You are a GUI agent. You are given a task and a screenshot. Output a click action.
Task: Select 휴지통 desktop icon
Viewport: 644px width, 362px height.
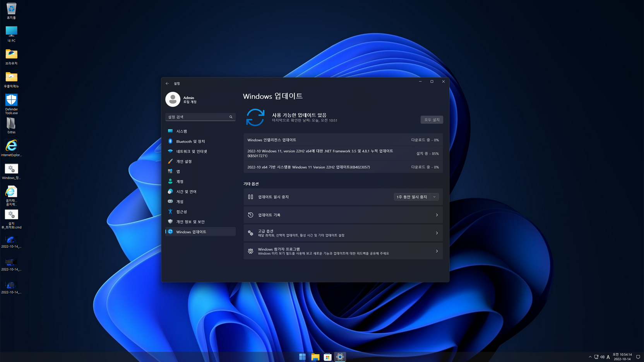(11, 11)
